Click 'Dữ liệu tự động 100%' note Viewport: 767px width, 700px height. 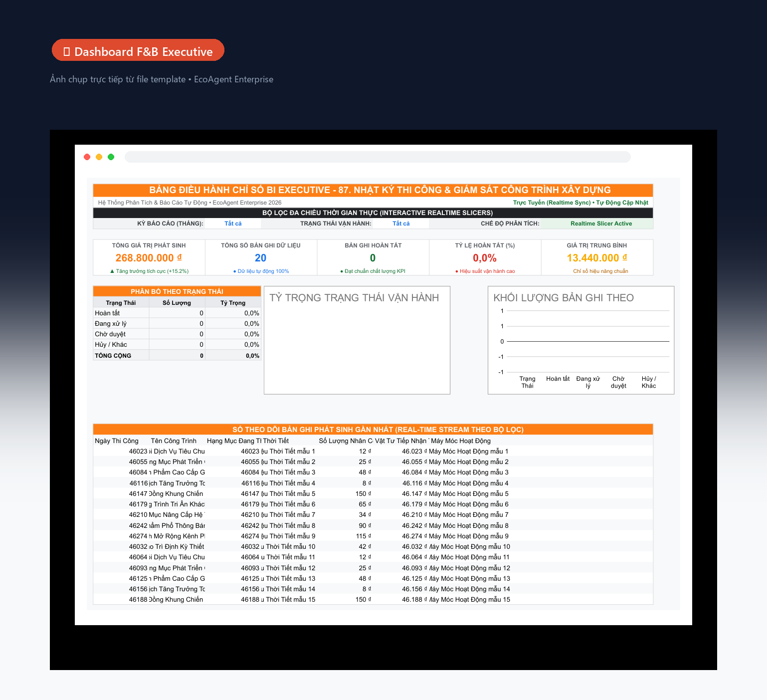coord(261,271)
